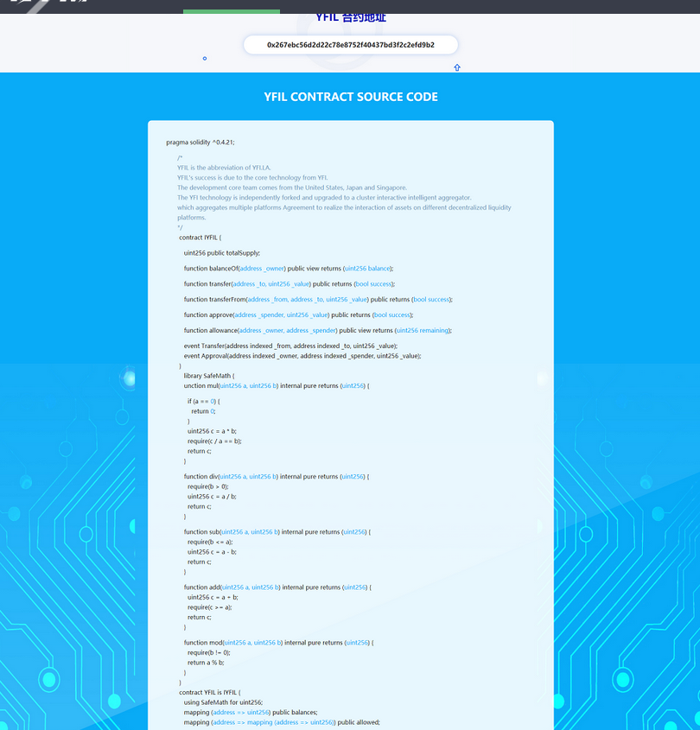Click the contract address 0x267ebc56 field
700x730 pixels.
pos(350,45)
